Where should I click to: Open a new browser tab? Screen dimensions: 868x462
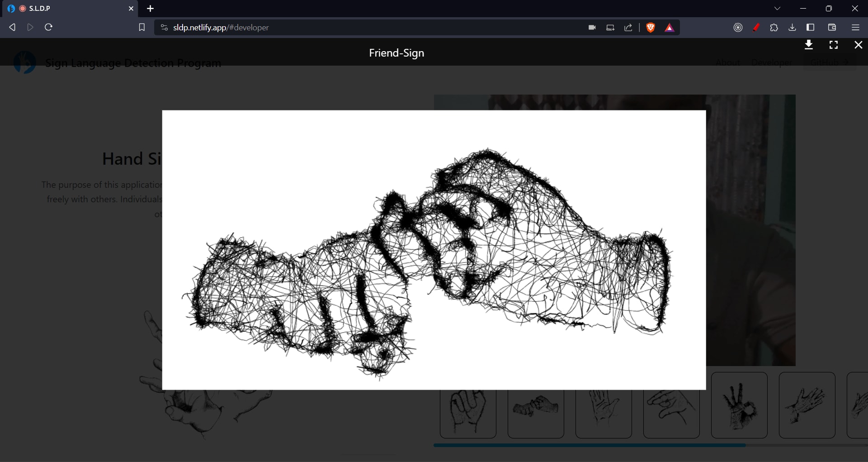[151, 9]
